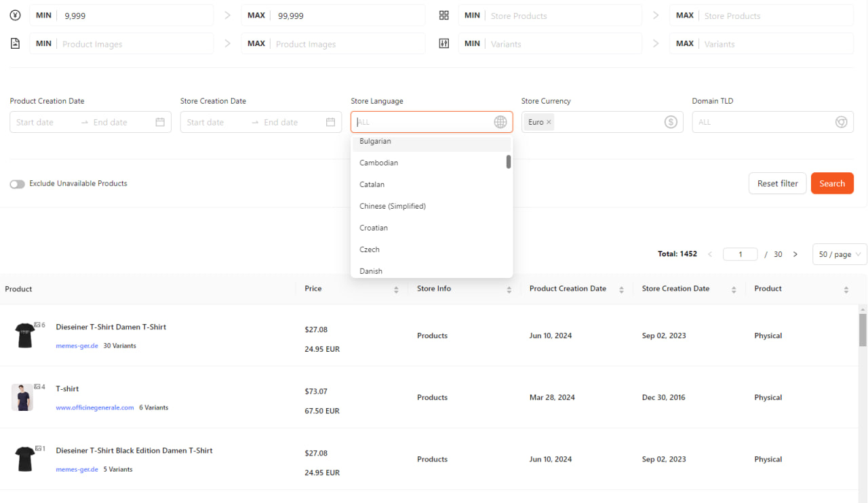Pick Czech from the language list
Viewport: 868px width, 503px height.
(431, 249)
